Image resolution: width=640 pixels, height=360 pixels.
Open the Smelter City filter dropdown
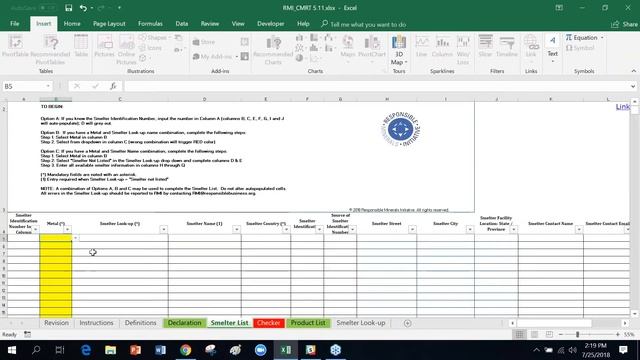click(x=470, y=229)
